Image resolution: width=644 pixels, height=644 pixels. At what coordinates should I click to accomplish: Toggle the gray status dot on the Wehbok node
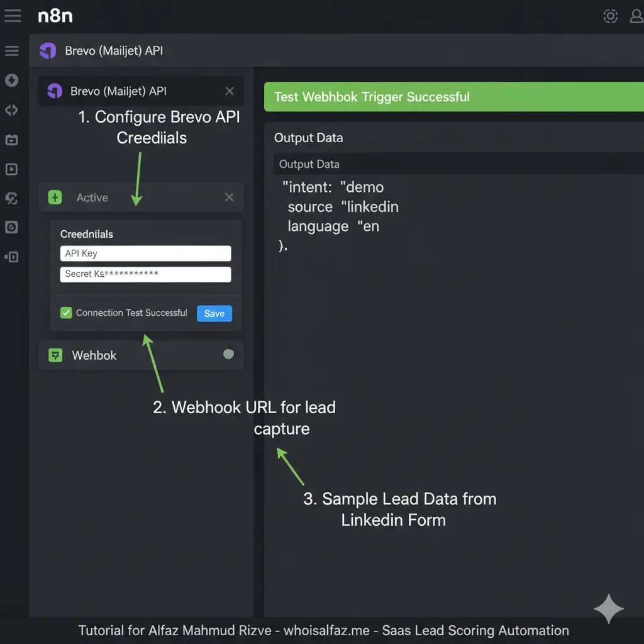pos(228,354)
